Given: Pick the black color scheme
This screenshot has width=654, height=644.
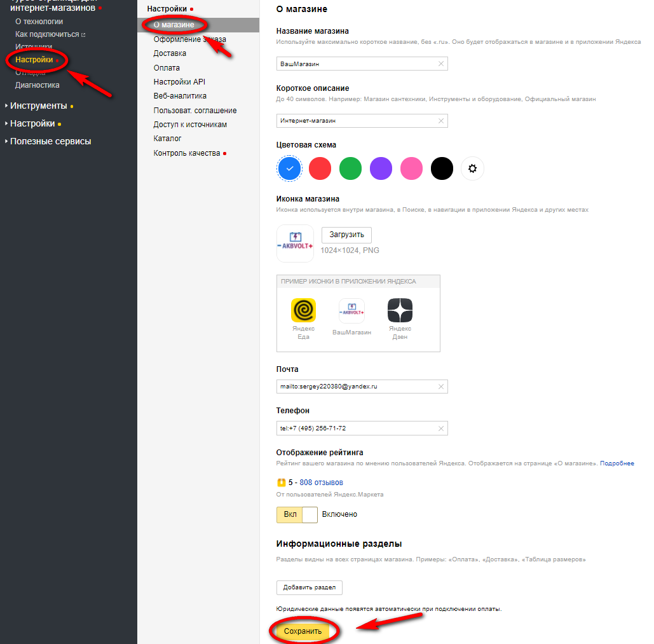Looking at the screenshot, I should click(x=442, y=168).
